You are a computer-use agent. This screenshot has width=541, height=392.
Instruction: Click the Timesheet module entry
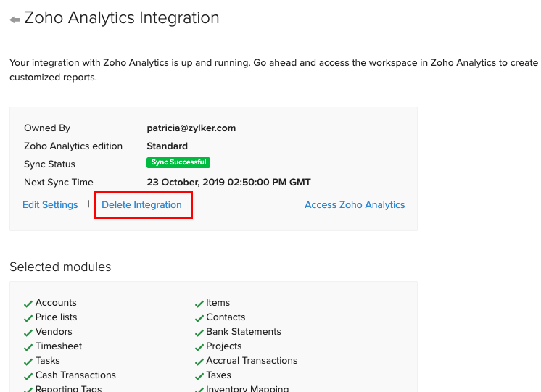tap(59, 346)
